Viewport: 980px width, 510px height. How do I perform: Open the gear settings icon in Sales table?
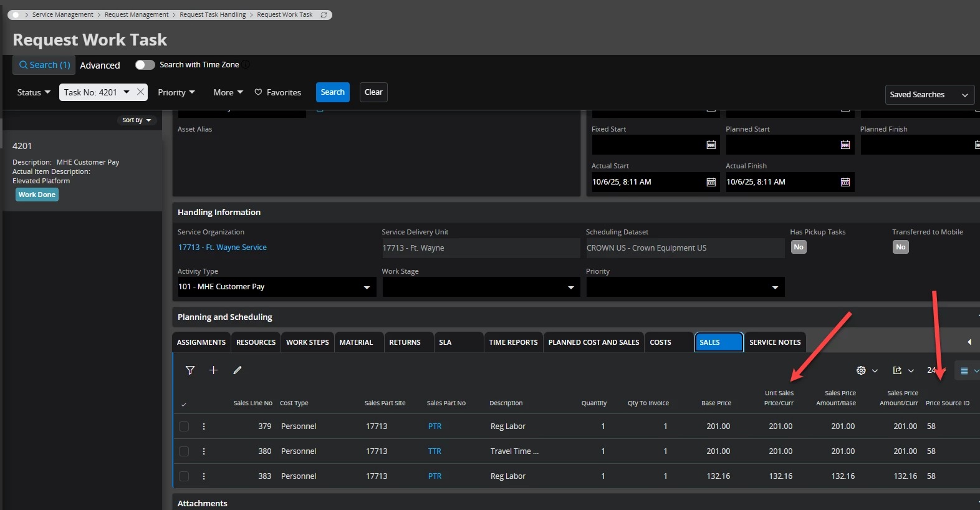coord(862,370)
